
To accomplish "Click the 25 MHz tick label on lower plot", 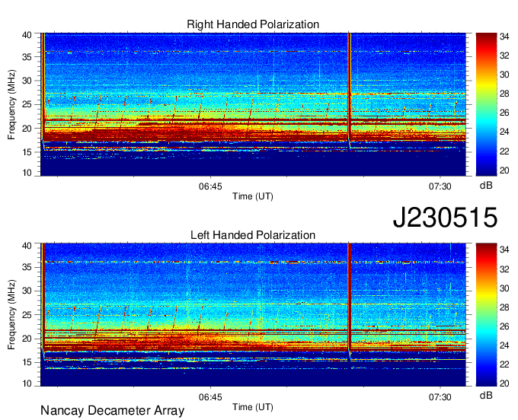I will (x=27, y=315).
